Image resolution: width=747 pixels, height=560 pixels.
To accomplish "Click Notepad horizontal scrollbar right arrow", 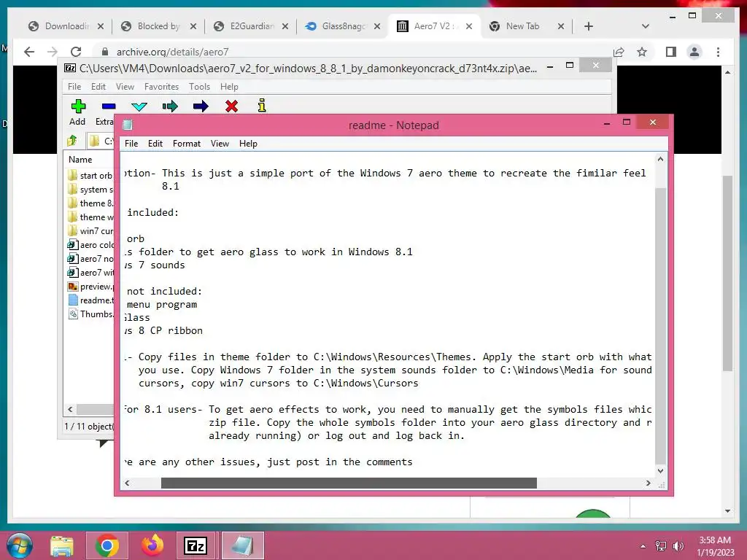I will (x=648, y=483).
